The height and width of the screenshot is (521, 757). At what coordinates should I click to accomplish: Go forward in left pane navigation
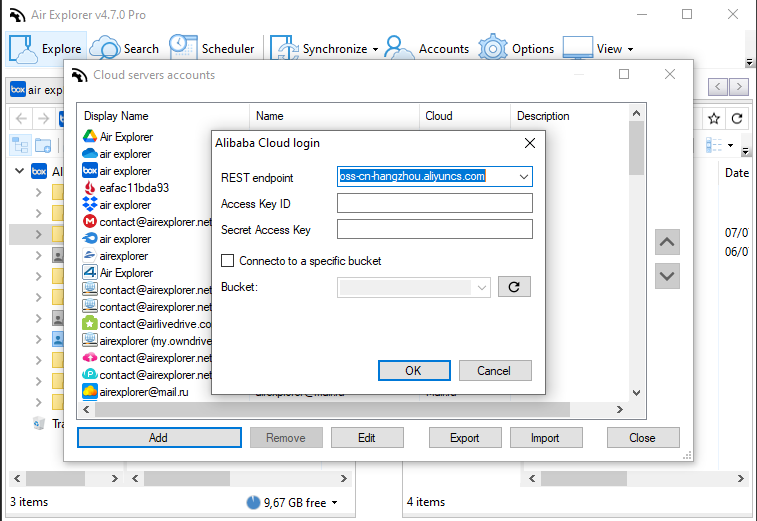[x=43, y=118]
